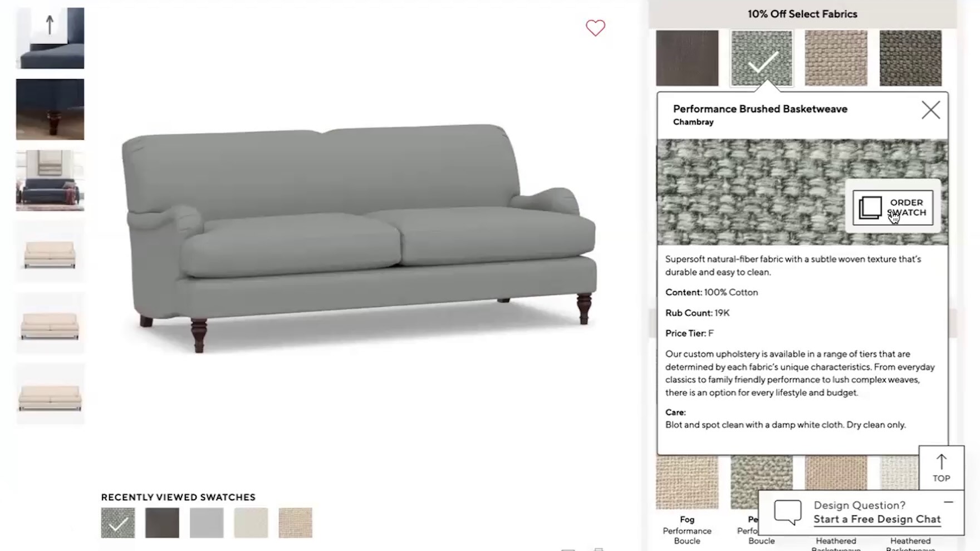Click the heart favorite icon

(x=595, y=28)
